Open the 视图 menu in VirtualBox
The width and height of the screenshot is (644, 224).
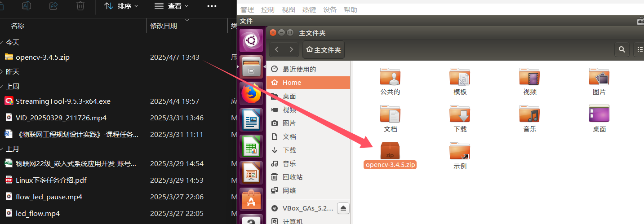(289, 9)
